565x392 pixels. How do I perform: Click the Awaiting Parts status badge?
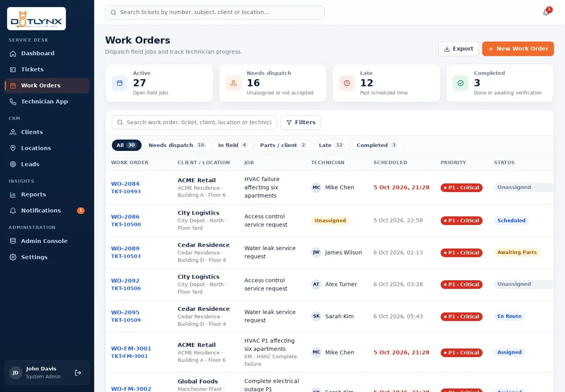517,252
